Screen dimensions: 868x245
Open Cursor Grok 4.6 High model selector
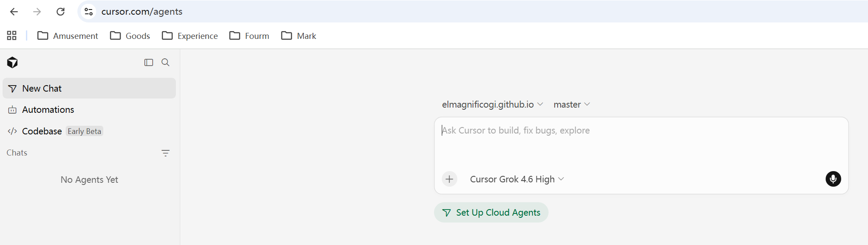(x=517, y=179)
